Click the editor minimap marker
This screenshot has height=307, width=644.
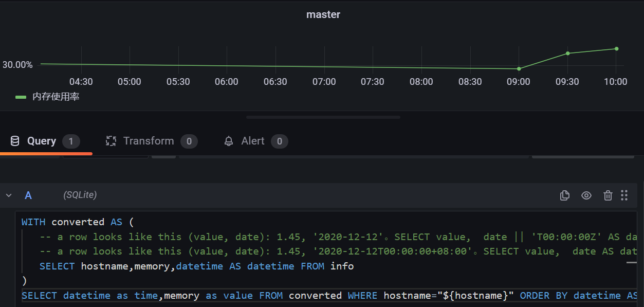(631, 262)
